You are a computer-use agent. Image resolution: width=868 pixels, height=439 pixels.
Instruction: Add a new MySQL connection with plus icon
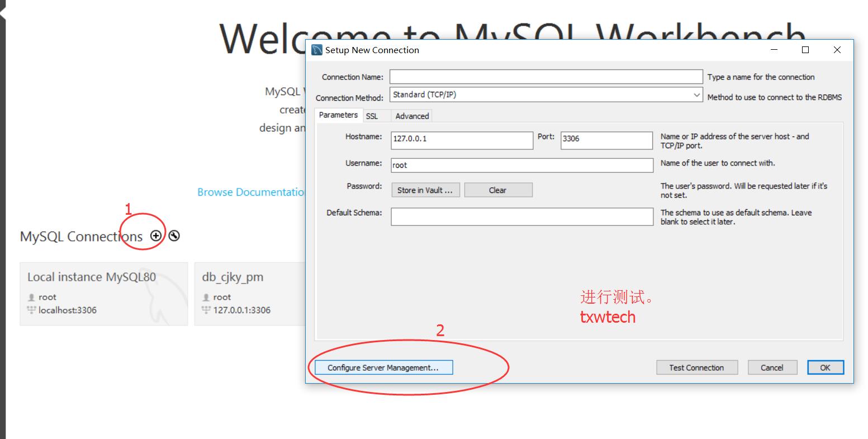pyautogui.click(x=156, y=236)
